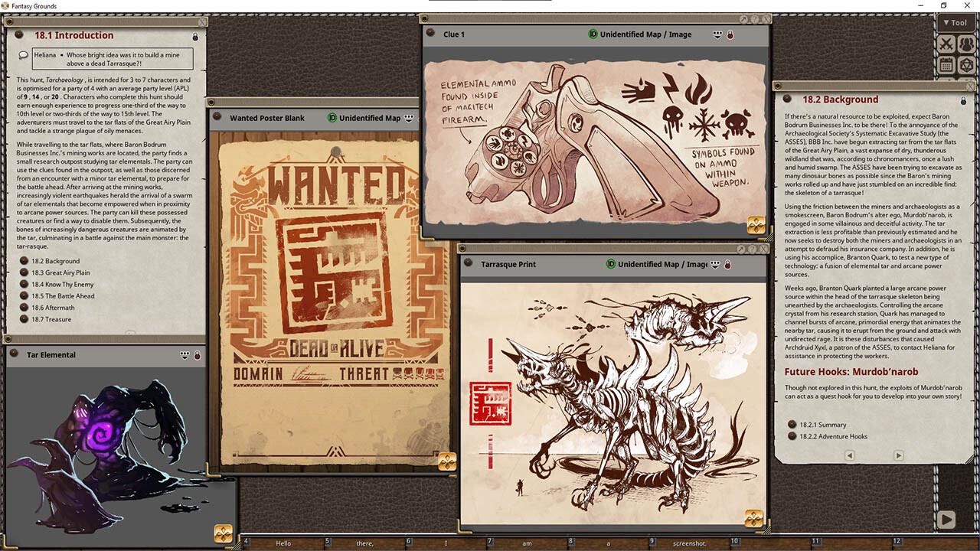Open the Party Sheet group icon
Screen dimensions: 980x551
[x=967, y=44]
